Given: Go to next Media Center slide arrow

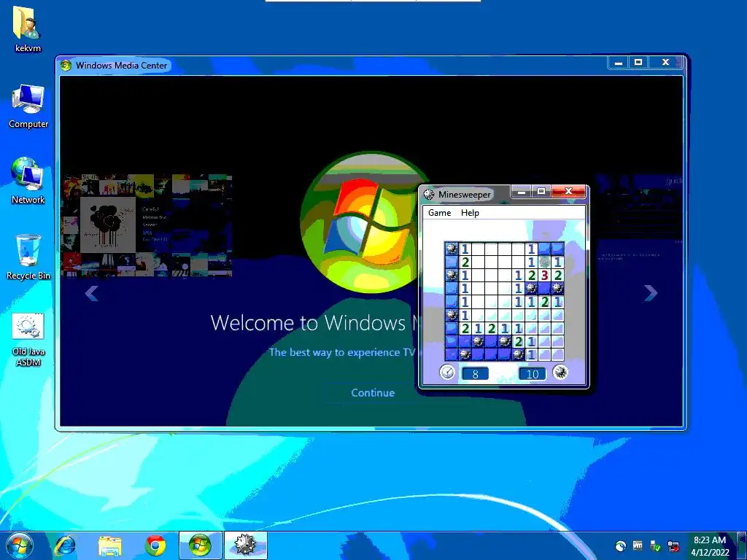Looking at the screenshot, I should click(650, 293).
